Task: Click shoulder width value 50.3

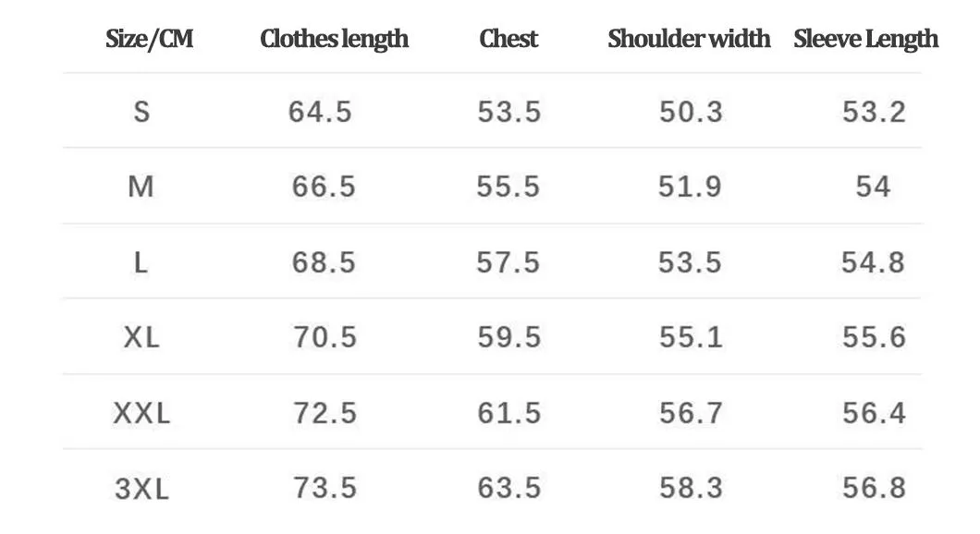Action: [x=691, y=113]
